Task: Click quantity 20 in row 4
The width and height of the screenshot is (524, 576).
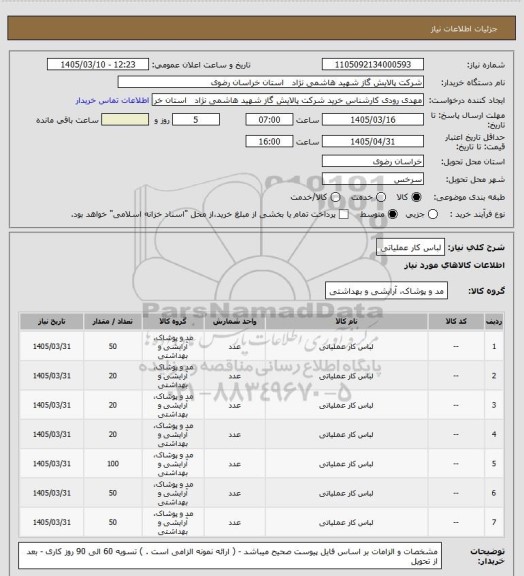Action: 113,435
